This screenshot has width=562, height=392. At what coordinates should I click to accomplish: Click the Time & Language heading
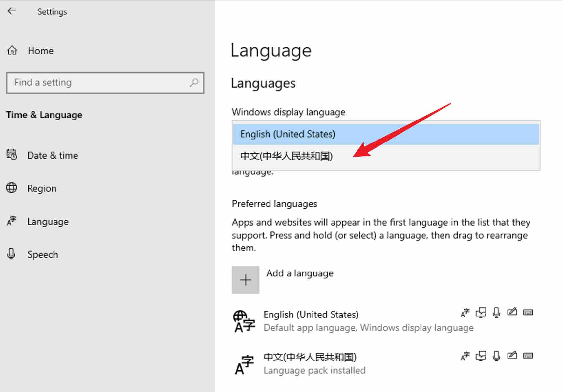tap(44, 115)
